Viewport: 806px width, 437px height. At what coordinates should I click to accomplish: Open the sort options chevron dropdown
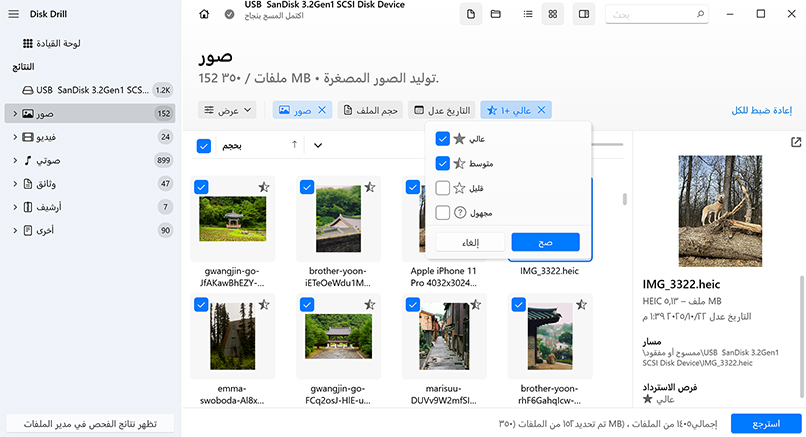coord(318,145)
